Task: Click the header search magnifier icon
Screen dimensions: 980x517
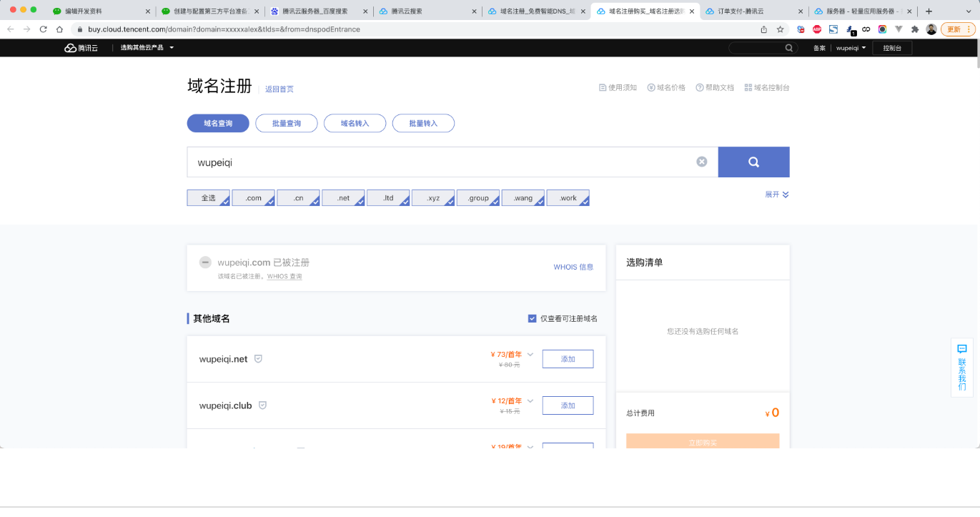Action: (789, 48)
